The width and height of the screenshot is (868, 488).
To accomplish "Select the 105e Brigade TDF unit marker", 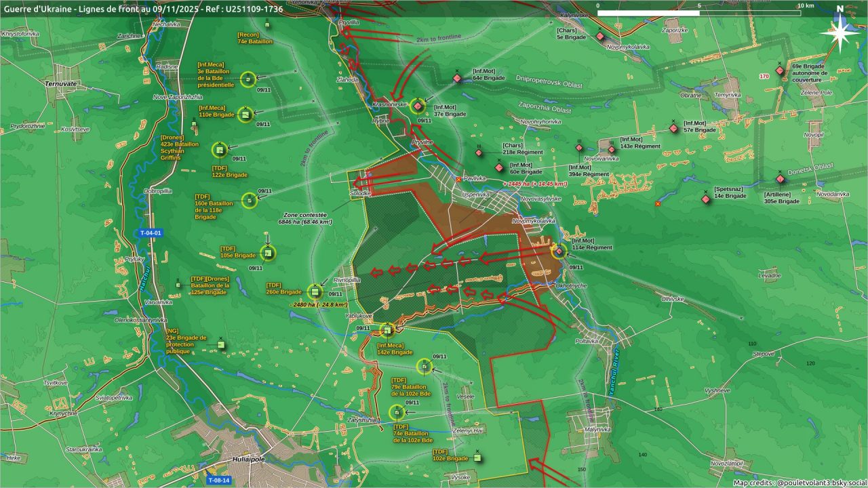I will point(269,254).
